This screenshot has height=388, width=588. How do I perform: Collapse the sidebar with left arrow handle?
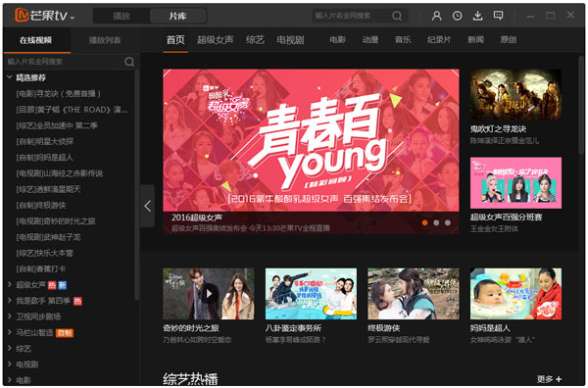(147, 206)
